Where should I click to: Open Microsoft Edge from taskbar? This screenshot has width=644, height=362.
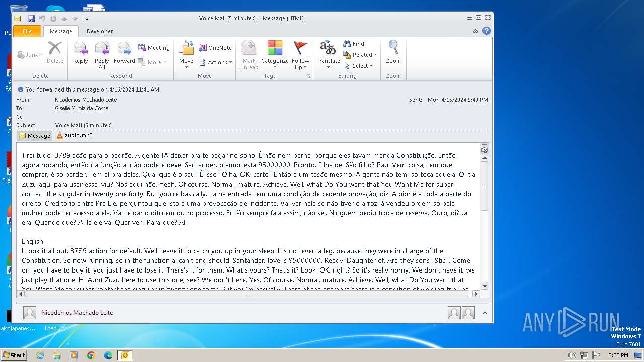pos(108,355)
